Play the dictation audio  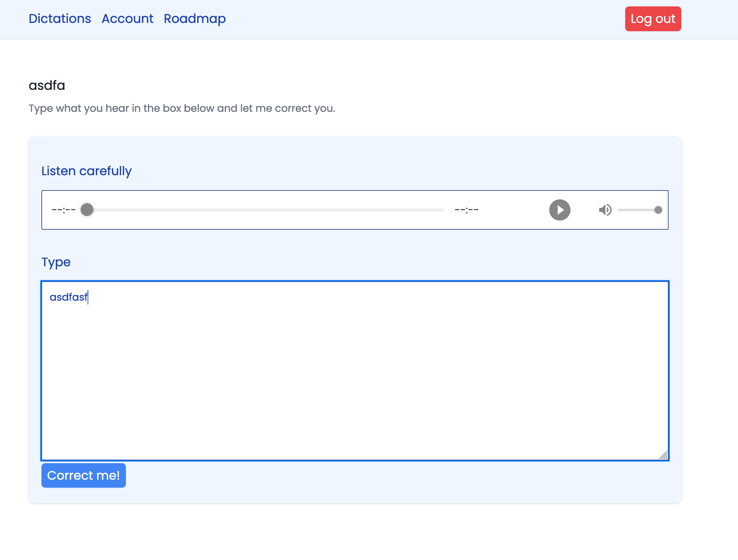(560, 210)
